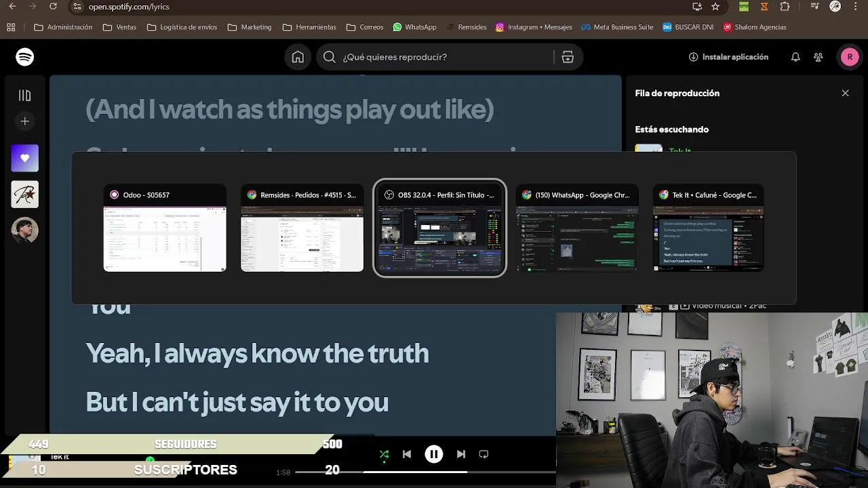
Task: Open Herramientas bookmark folder
Action: tap(309, 27)
